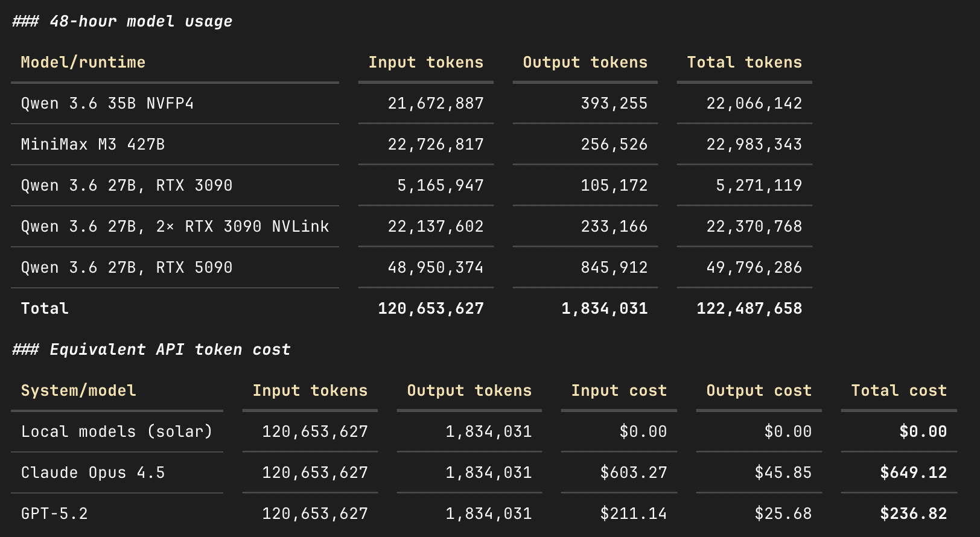Click Local models output cost $0.00
This screenshot has width=980, height=537.
788,431
